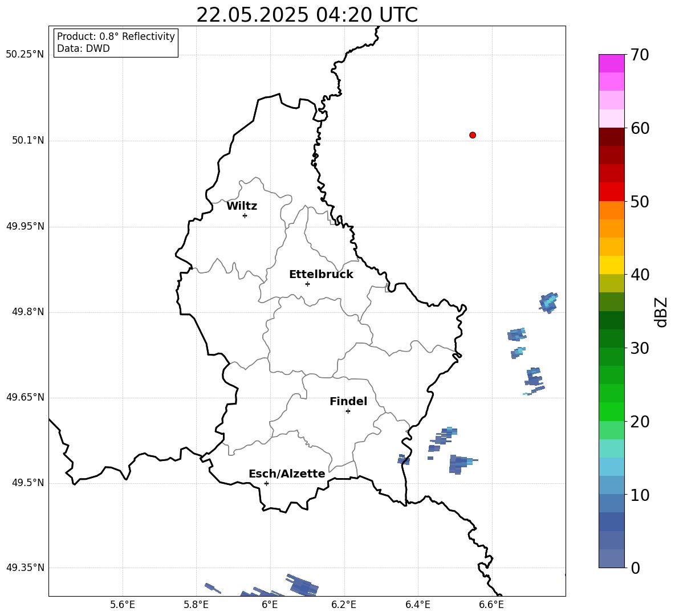Click the Wiltz station cross marker
The image size is (675, 616).
pos(245,216)
